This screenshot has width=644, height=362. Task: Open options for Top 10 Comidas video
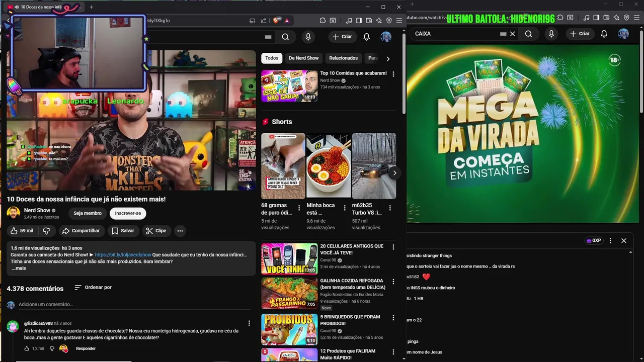tap(393, 74)
